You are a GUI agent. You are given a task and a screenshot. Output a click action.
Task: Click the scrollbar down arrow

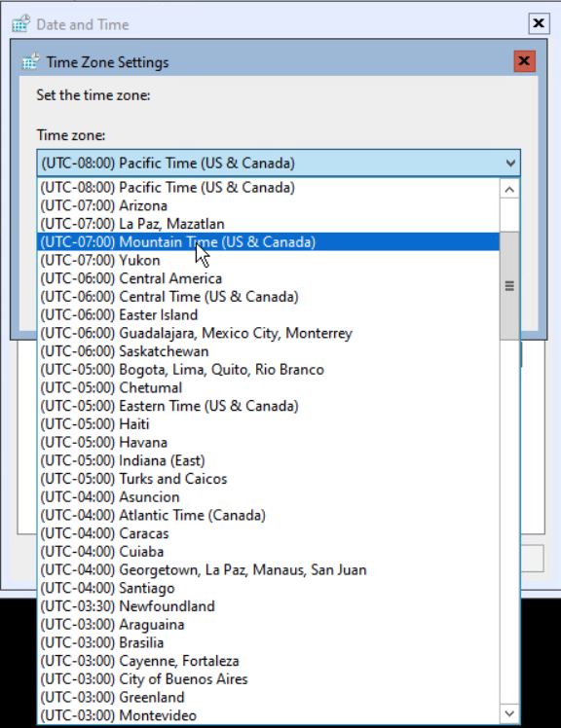click(509, 713)
